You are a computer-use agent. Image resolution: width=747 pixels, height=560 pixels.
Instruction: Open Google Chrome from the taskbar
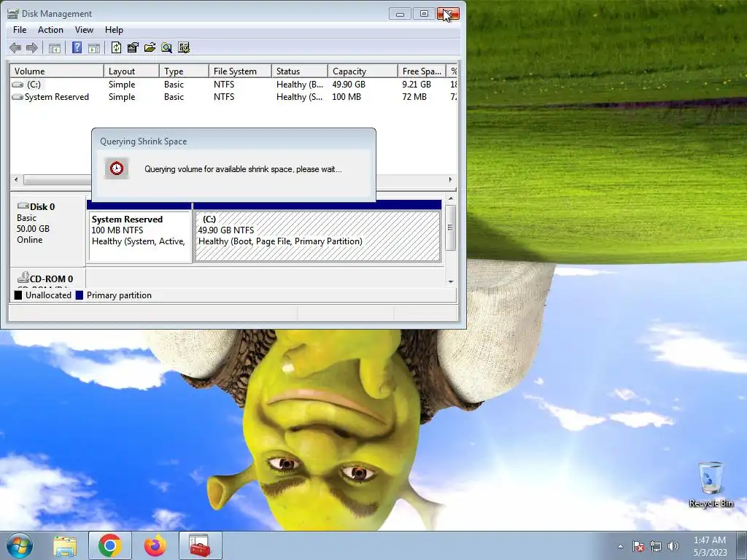point(110,545)
